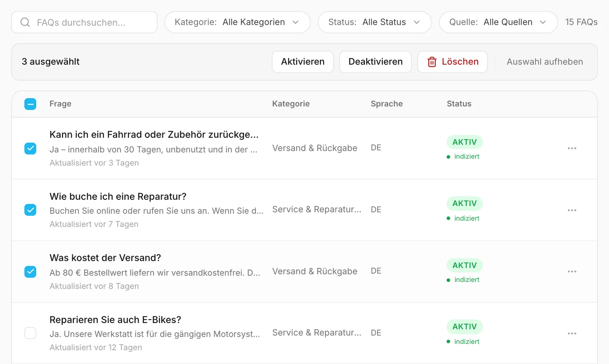
Task: Uncheck 'Was kostet der Versand?' checkbox
Action: pyautogui.click(x=30, y=272)
